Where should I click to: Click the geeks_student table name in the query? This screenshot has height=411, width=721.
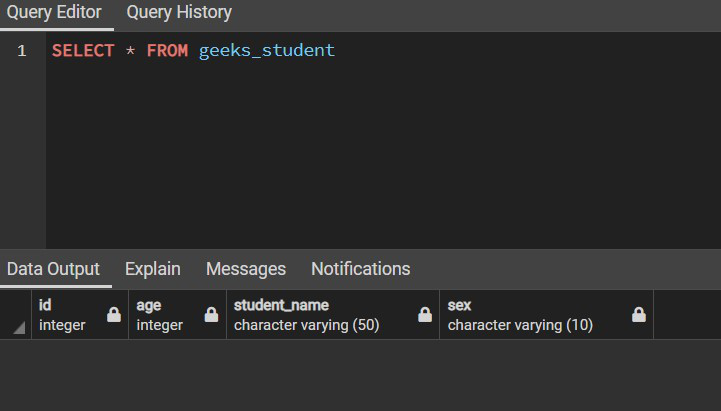[x=267, y=51]
